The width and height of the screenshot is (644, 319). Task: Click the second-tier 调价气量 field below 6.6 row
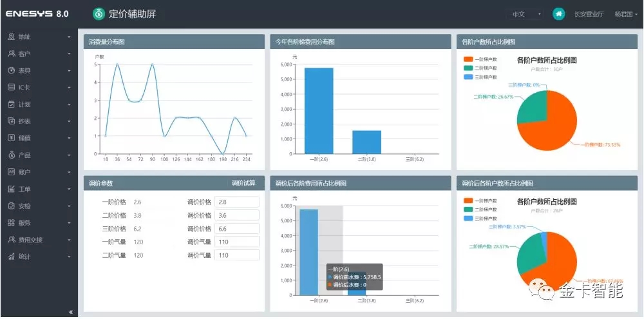(x=237, y=255)
